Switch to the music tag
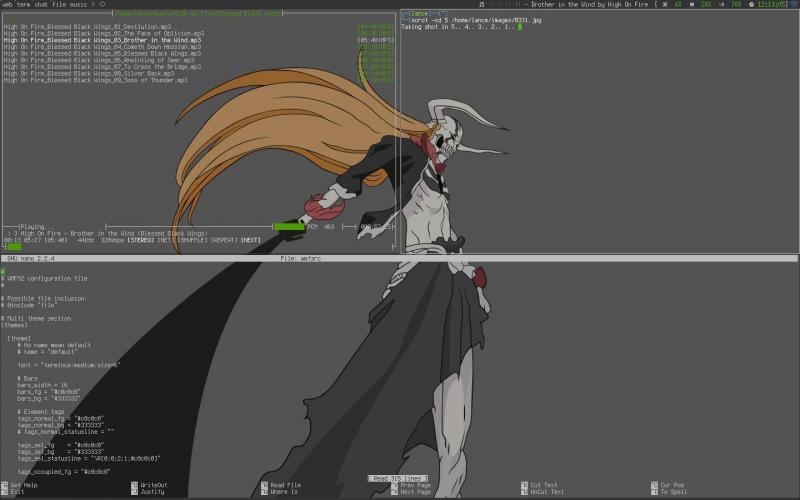 tap(78, 4)
